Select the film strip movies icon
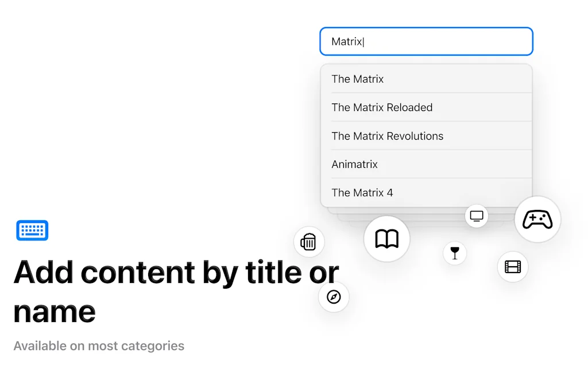The width and height of the screenshot is (588, 368). coord(513,267)
